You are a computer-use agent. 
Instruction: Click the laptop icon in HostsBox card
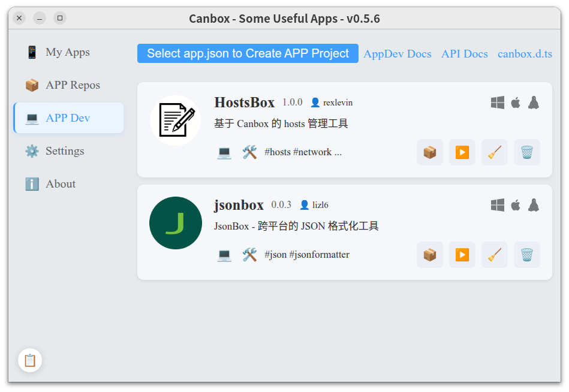tap(224, 153)
